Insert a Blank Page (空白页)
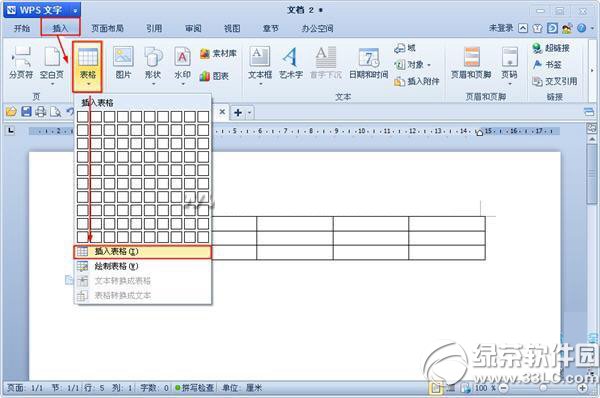Image resolution: width=600 pixels, height=398 pixels. coord(52,62)
